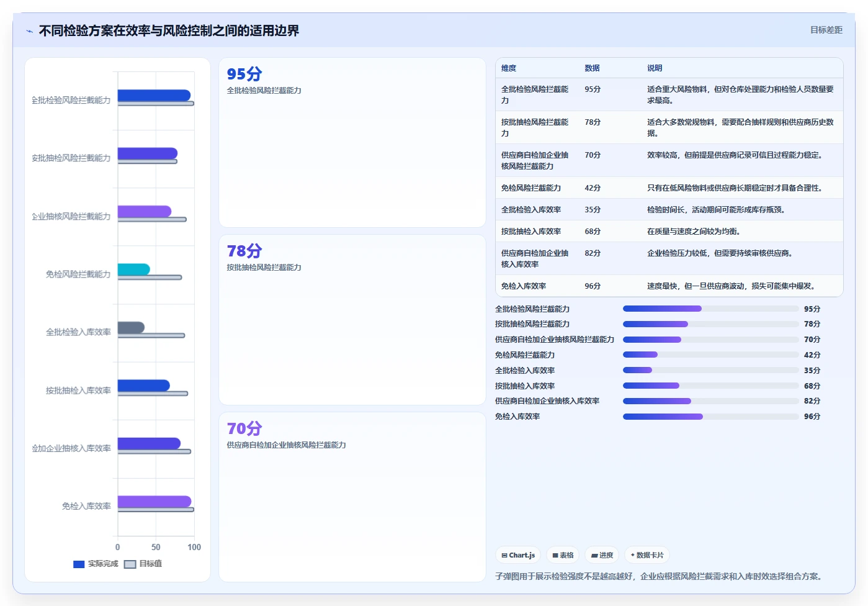Click the 供应商自检加企业抽核风险拦截能力 progress bar at 70分
This screenshot has height=606, width=868.
(x=711, y=340)
